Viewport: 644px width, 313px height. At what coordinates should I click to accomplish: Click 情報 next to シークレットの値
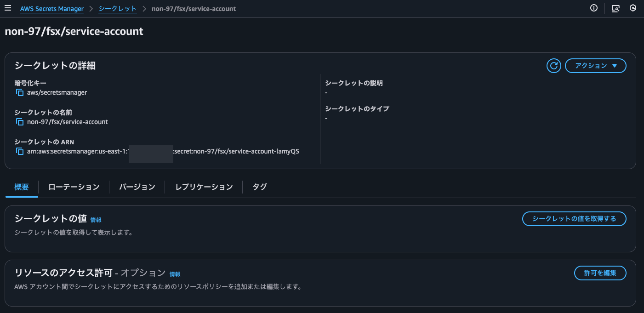point(96,220)
